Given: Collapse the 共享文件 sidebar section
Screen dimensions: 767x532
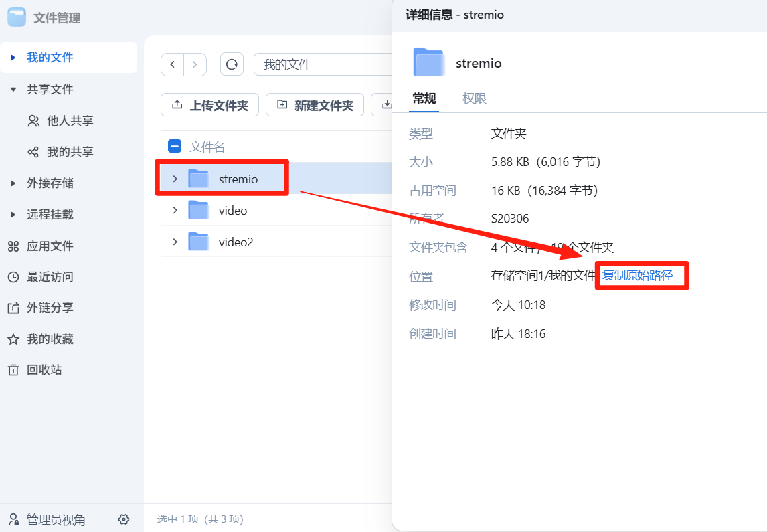Looking at the screenshot, I should [x=13, y=90].
